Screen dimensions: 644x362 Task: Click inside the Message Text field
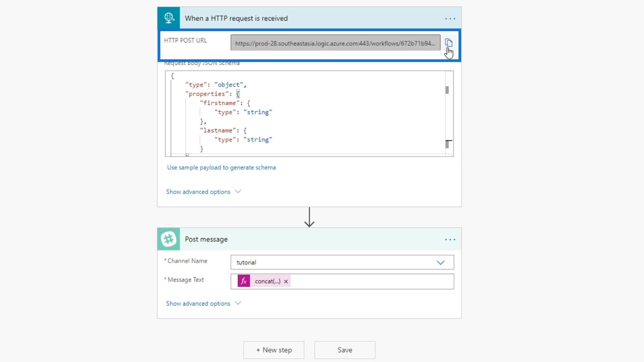369,282
